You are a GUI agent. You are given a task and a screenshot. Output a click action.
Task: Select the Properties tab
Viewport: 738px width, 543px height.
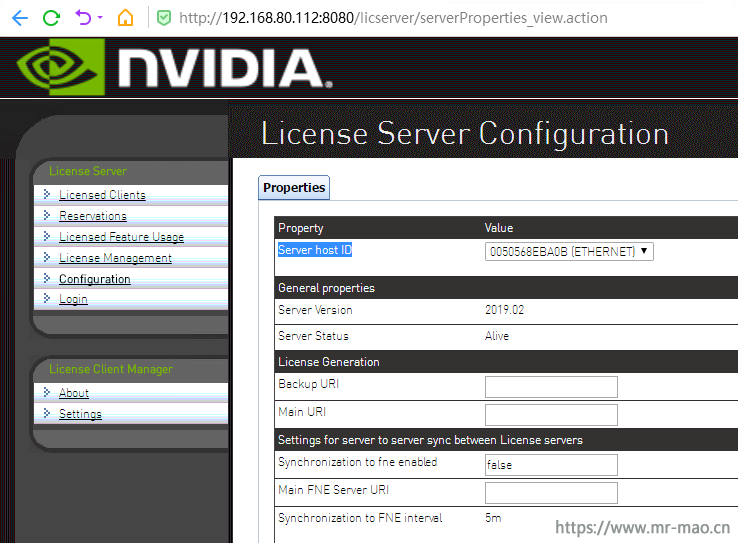294,188
